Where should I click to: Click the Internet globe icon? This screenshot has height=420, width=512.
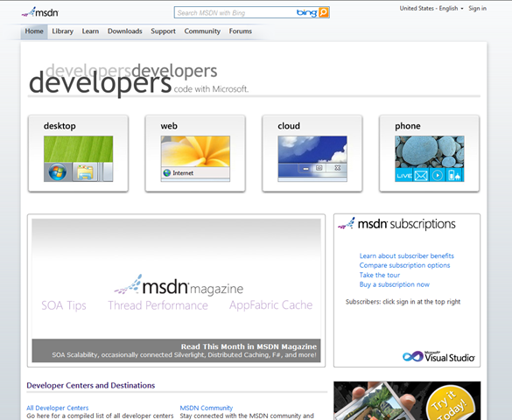coord(167,173)
